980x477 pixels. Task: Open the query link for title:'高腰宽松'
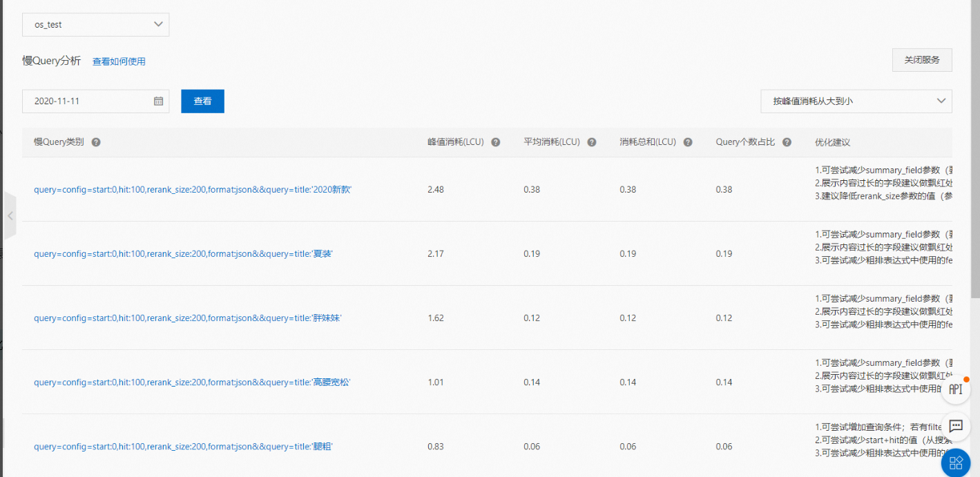(x=192, y=382)
